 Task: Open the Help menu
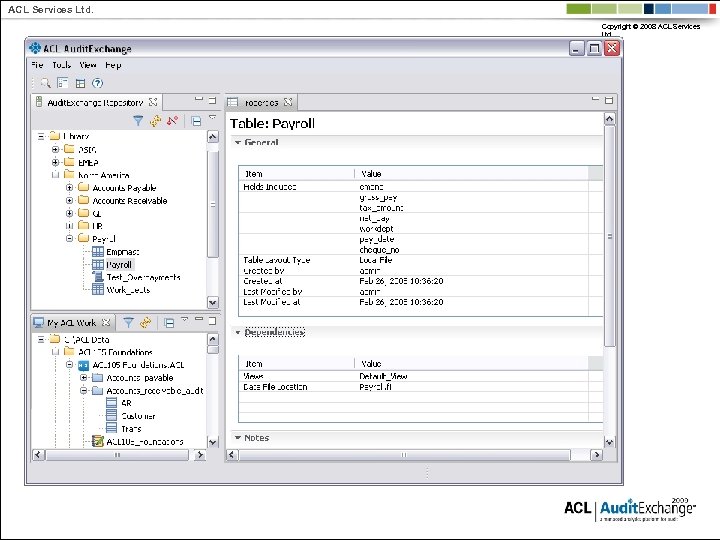click(113, 65)
